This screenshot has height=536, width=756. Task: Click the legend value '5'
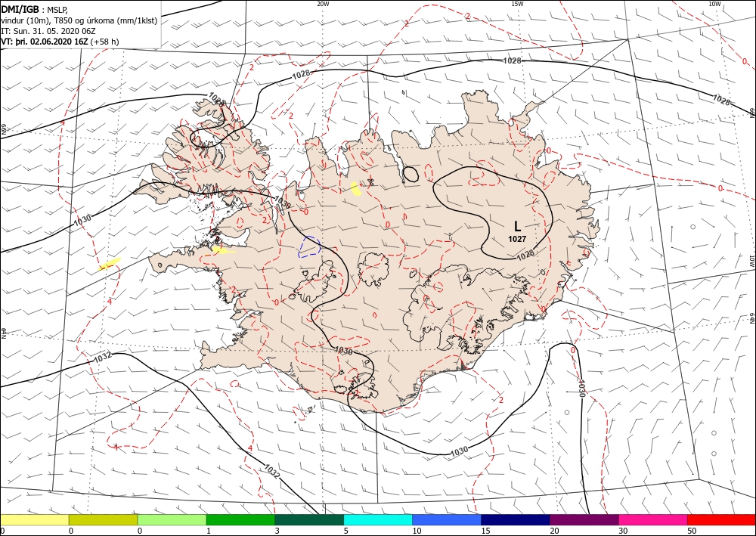(346, 531)
